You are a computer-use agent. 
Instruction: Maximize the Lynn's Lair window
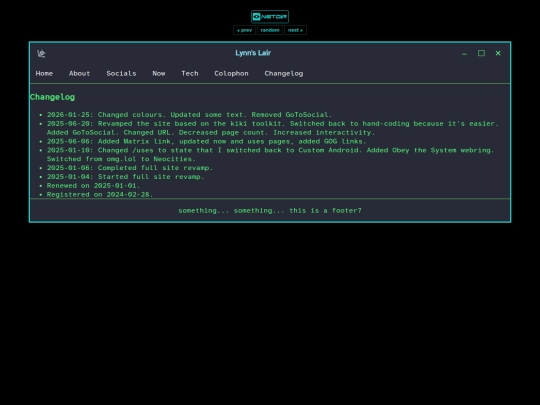click(481, 53)
